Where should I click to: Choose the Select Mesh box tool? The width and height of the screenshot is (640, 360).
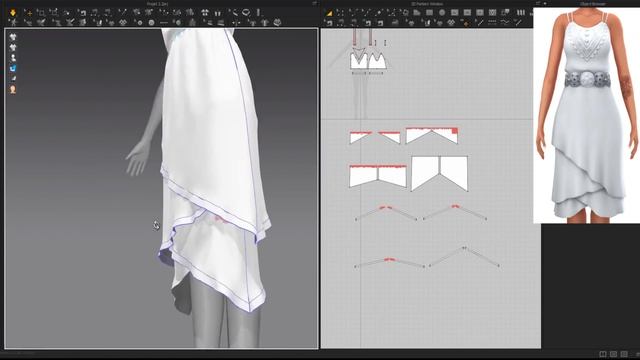41,13
